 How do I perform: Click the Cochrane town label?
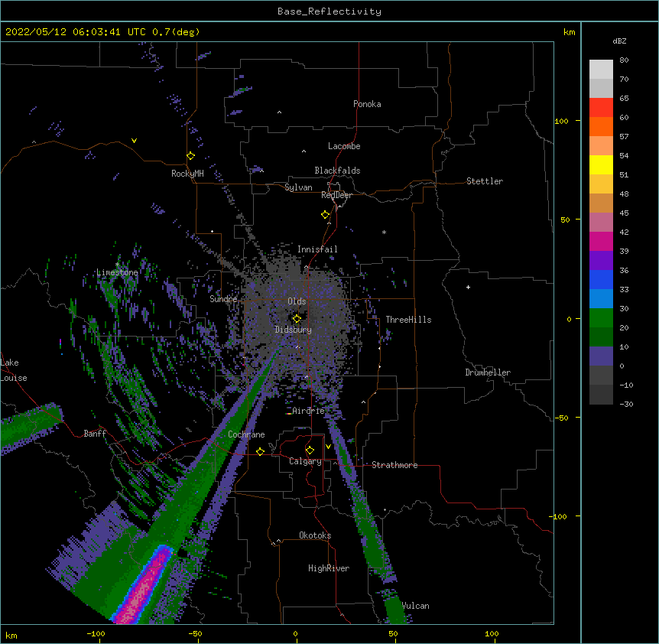246,434
